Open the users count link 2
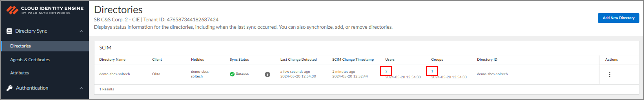 (386, 71)
